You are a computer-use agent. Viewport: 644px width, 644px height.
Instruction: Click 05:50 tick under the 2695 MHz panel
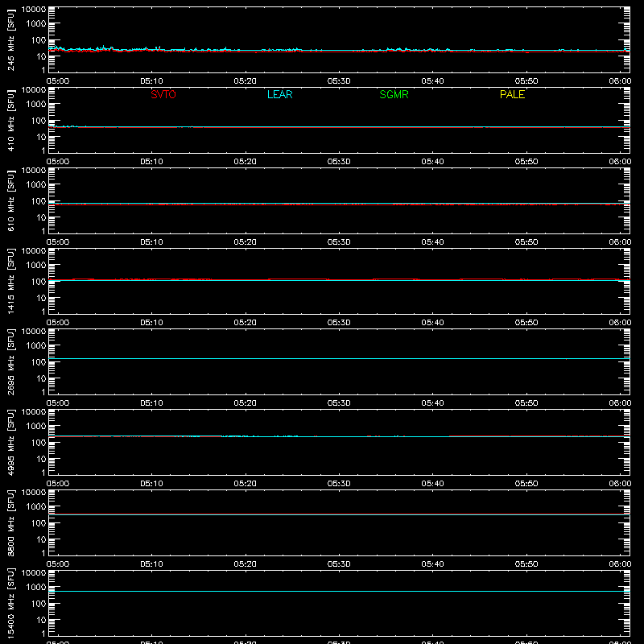point(526,403)
